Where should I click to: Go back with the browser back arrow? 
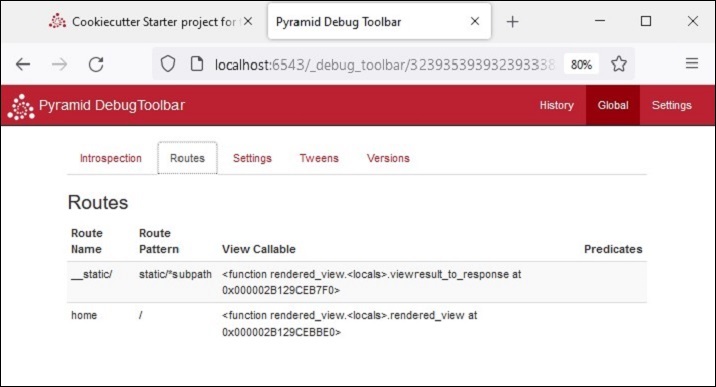(23, 64)
